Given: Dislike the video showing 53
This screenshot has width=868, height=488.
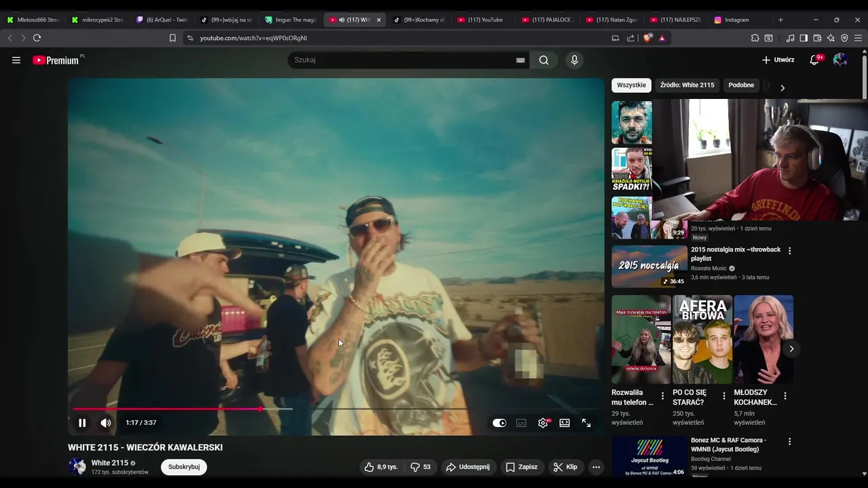Looking at the screenshot, I should click(x=420, y=467).
